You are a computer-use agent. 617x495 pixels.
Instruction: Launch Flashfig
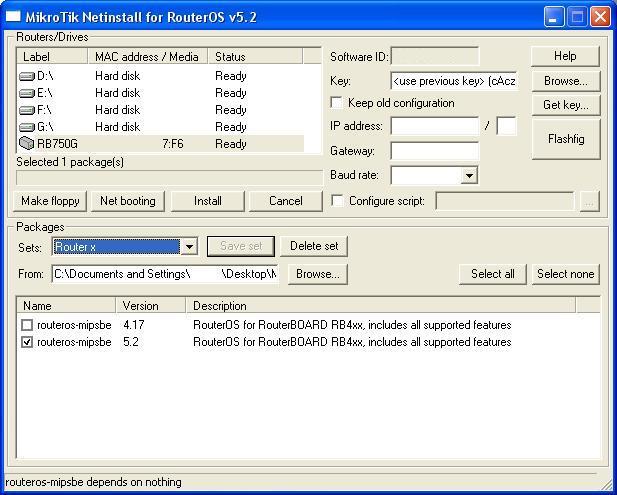point(566,139)
